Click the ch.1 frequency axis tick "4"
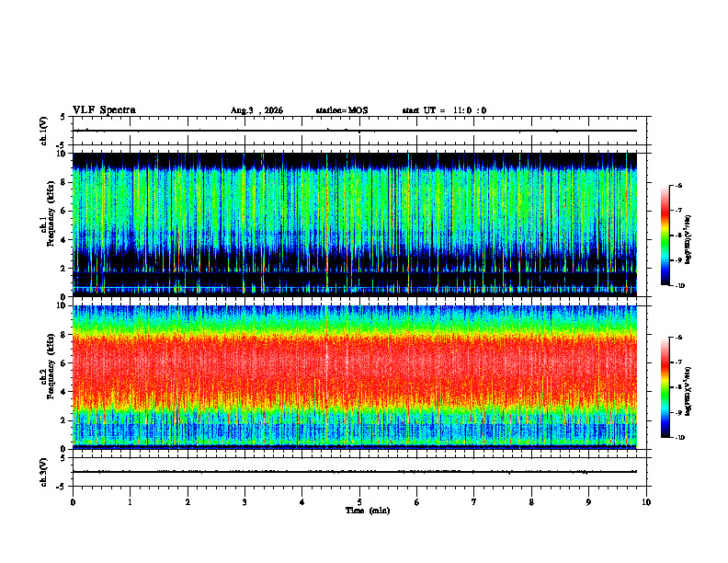 [x=64, y=240]
